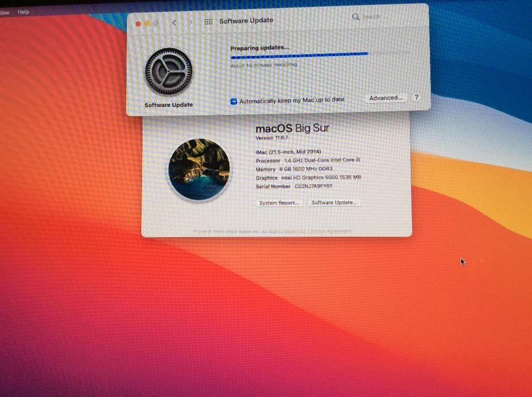Open the Advanced... options
The height and width of the screenshot is (397, 532).
point(386,98)
